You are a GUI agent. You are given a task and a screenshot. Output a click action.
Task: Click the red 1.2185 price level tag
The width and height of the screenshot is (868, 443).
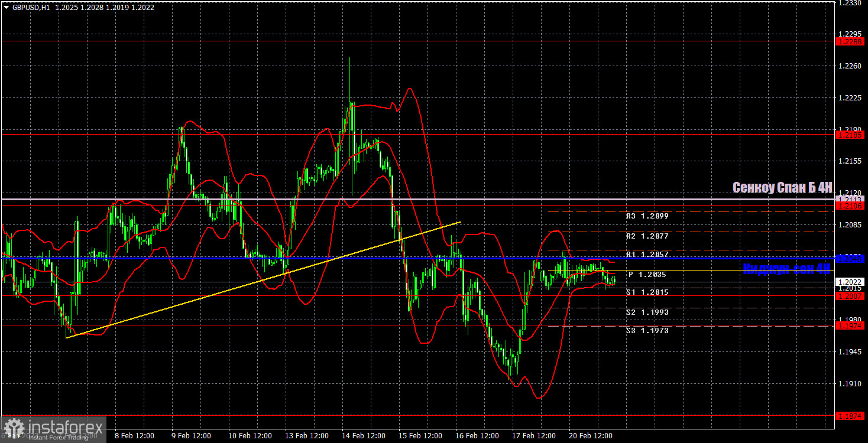coord(850,135)
